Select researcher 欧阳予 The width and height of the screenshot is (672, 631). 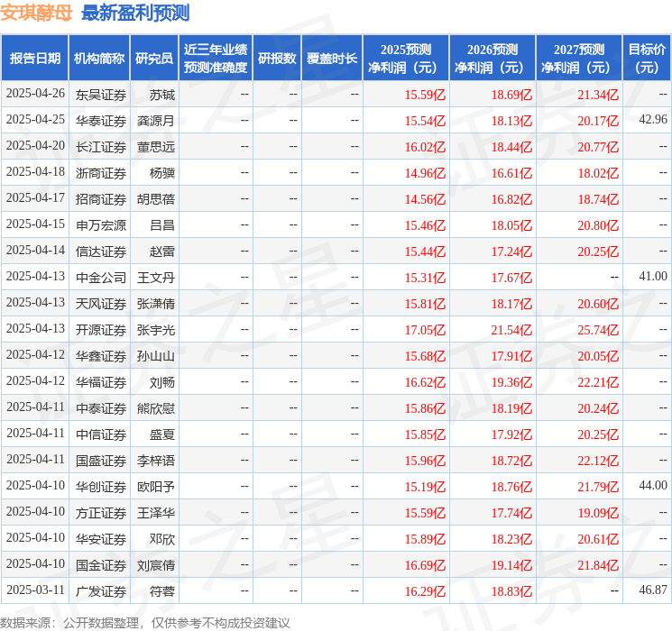[x=155, y=487]
